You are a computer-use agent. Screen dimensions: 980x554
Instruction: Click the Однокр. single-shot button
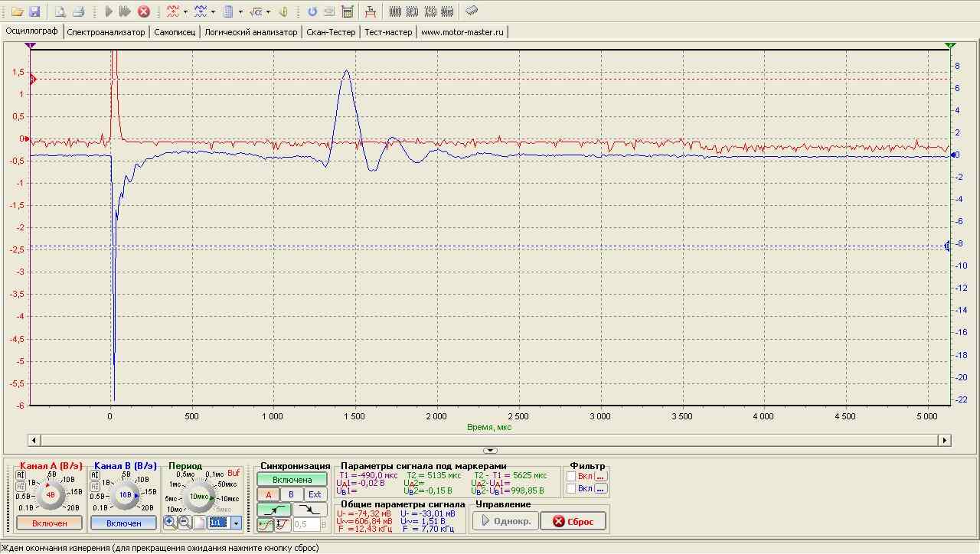(505, 521)
